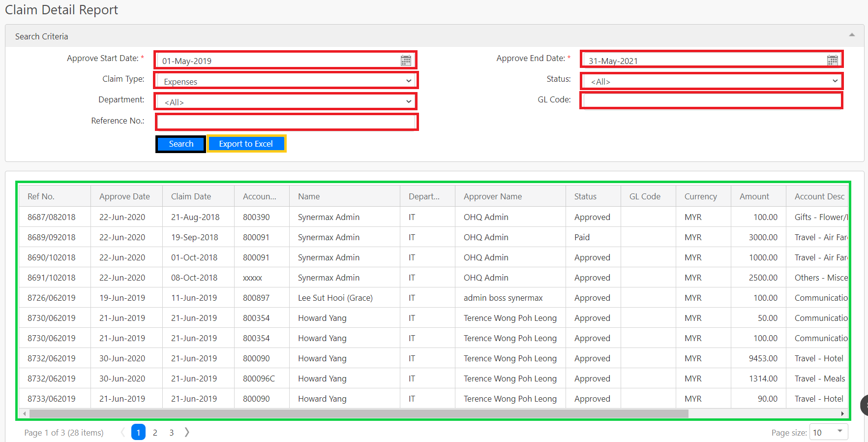Screen dimensions: 868x442
Task: Click Travel - Meals description cell
Action: pyautogui.click(x=817, y=379)
